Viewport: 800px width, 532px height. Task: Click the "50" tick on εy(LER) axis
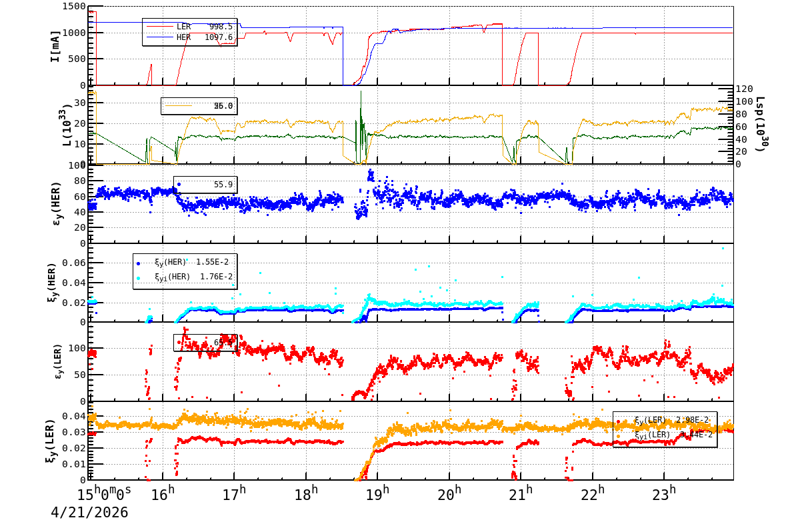pyautogui.click(x=80, y=375)
